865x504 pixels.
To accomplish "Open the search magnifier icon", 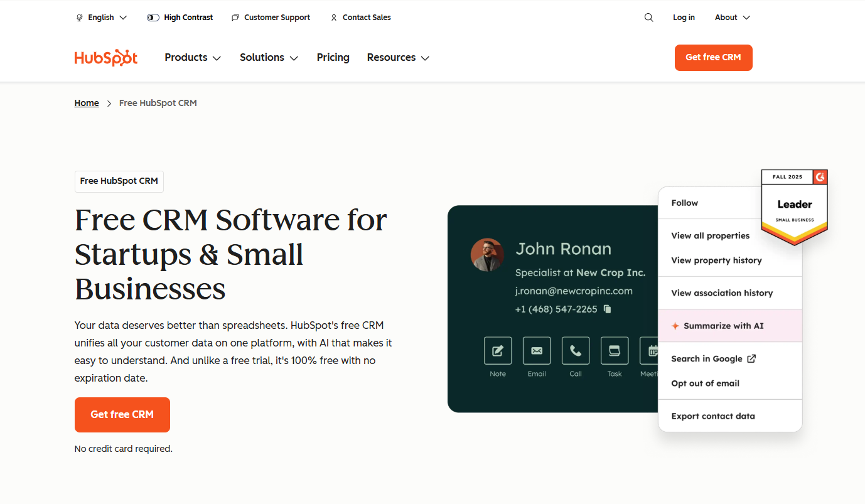I will coord(648,17).
